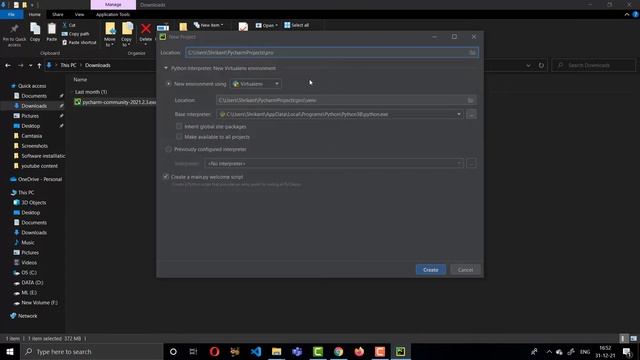
Task: Open Opera browser from taskbar
Action: click(214, 351)
